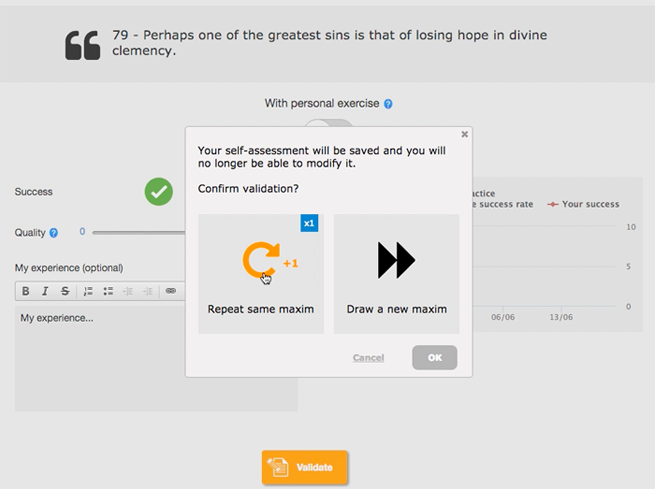Click the OK button in the dialog
This screenshot has height=489, width=655.
tap(434, 357)
